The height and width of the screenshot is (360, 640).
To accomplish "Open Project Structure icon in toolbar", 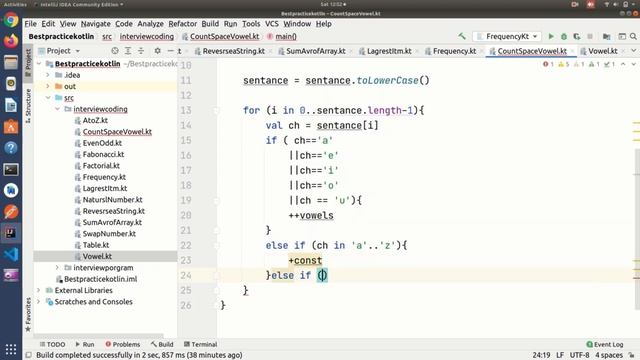I will click(x=607, y=36).
